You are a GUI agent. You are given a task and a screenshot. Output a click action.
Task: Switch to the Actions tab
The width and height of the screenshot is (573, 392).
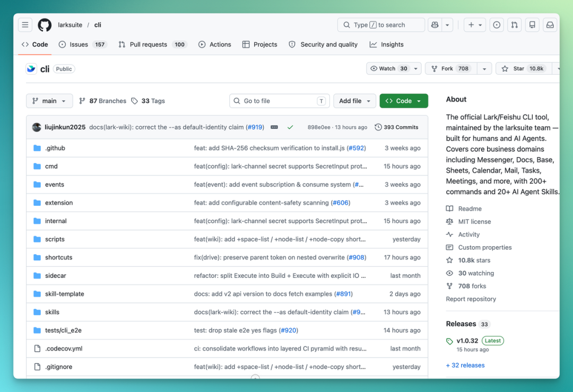215,45
